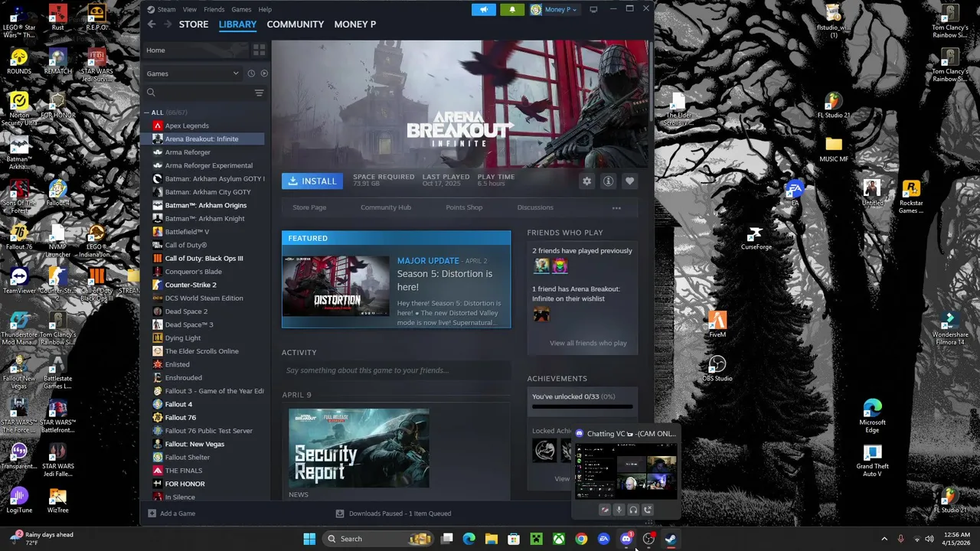Click the blue INSTALL button

(x=312, y=181)
